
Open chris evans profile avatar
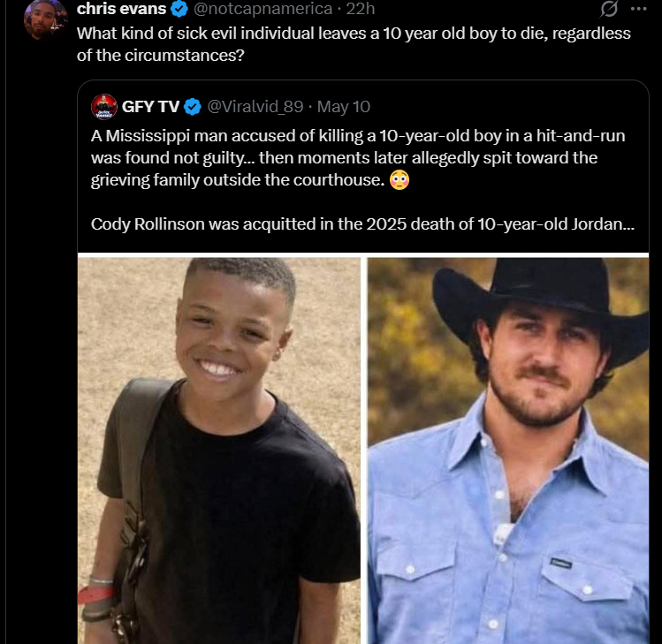(46, 19)
